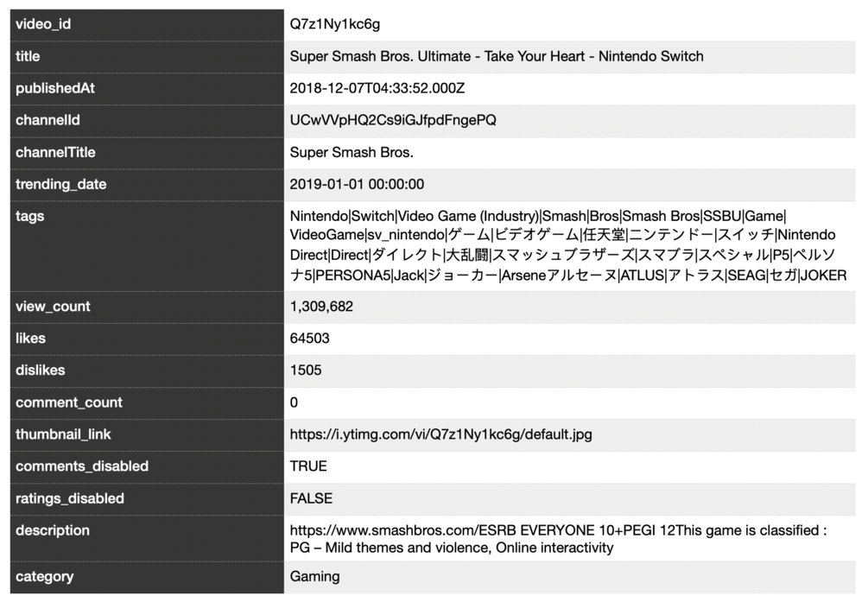The image size is (868, 602).
Task: Click the view_count row header label
Action: pos(53,307)
